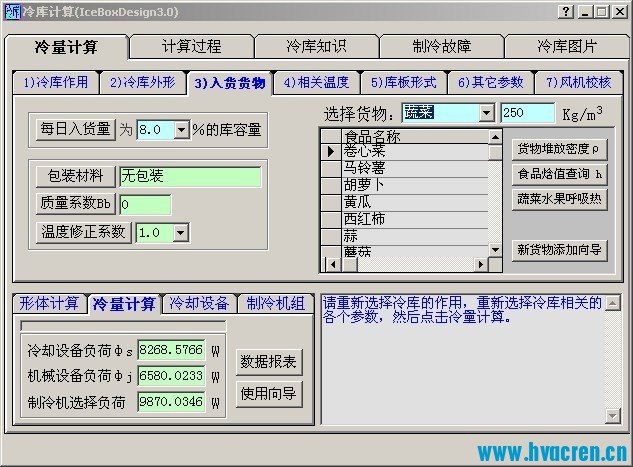Screen dimensions: 633x467
Task: Switch to the 计算过程 tab
Action: click(x=192, y=47)
